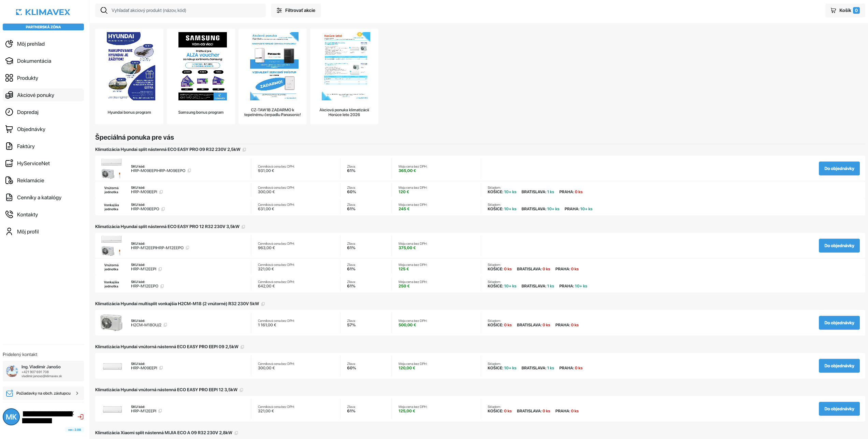Click the Dokumentácia graduation cap icon
This screenshot has width=868, height=439.
pyautogui.click(x=9, y=61)
